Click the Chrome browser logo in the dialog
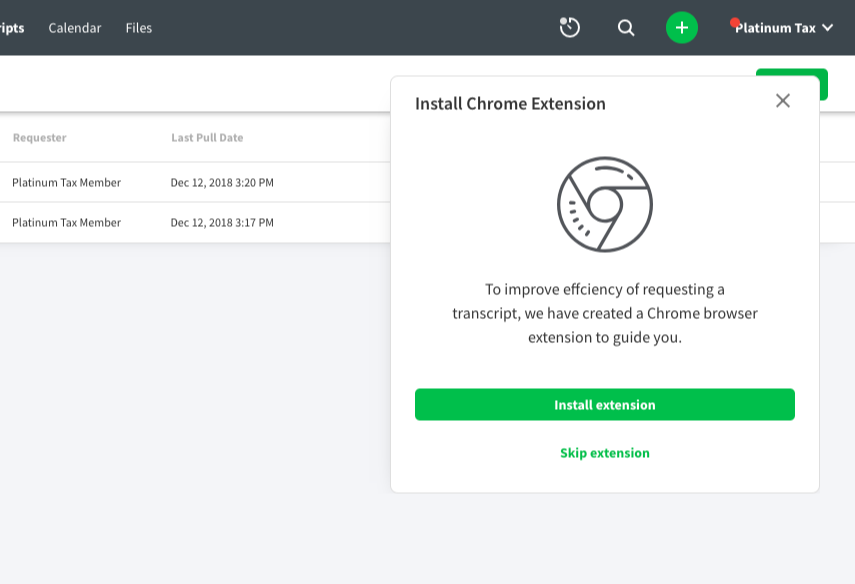This screenshot has height=584, width=855. [605, 203]
